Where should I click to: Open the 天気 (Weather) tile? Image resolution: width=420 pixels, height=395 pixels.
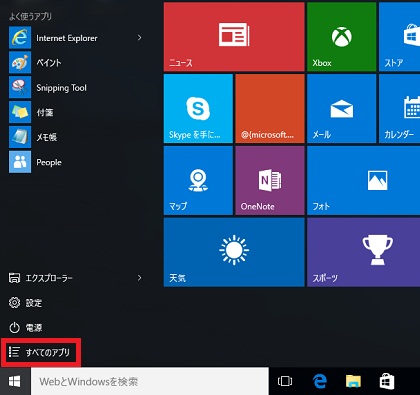tap(234, 252)
